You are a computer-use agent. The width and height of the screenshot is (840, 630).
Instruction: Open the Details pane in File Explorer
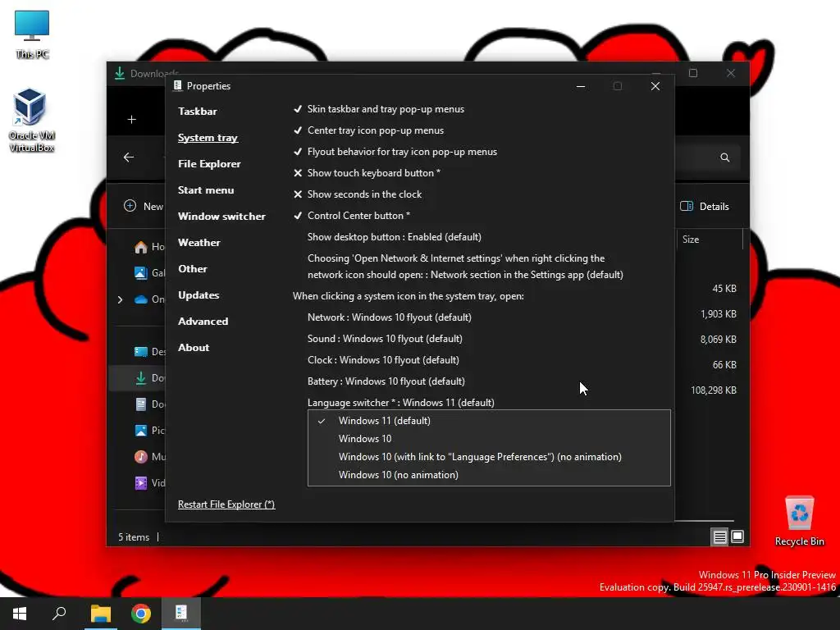pos(705,206)
